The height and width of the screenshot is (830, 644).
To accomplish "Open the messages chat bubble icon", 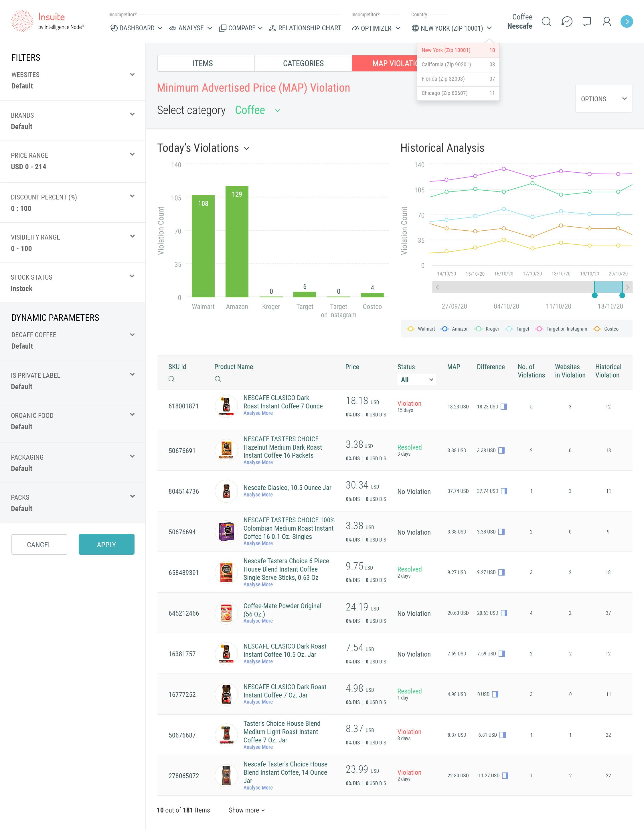I will 586,22.
